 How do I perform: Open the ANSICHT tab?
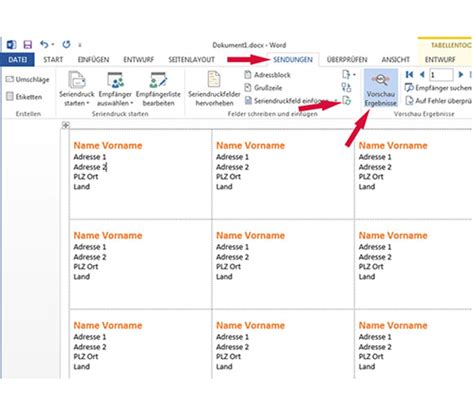[396, 60]
